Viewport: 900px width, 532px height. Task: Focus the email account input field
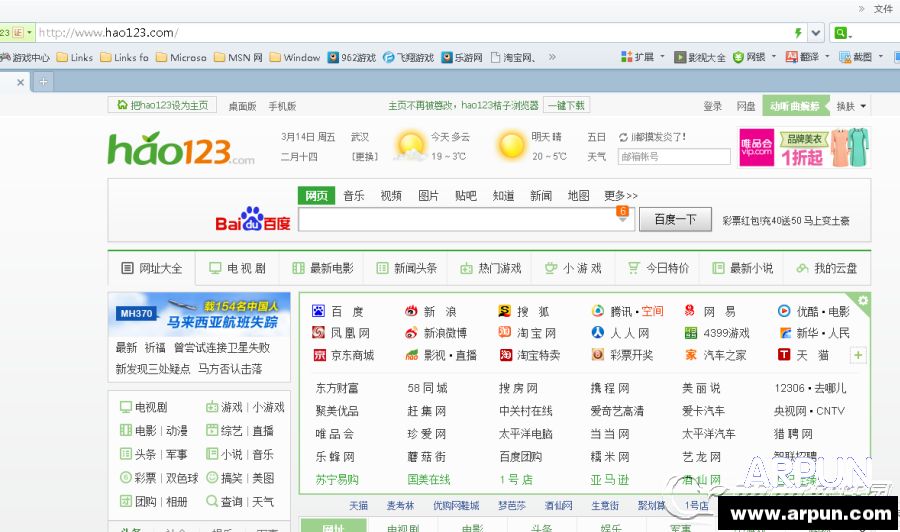coord(674,157)
